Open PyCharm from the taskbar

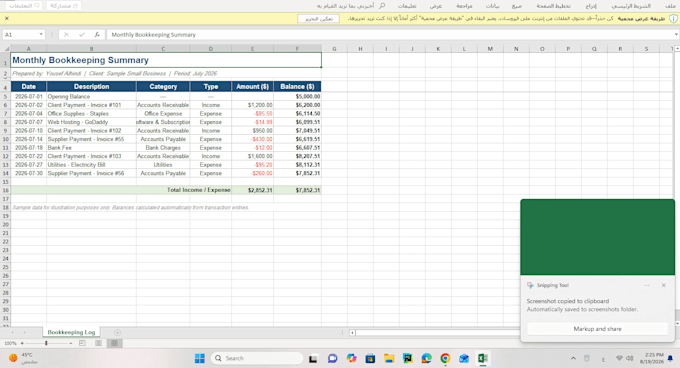(x=408, y=358)
